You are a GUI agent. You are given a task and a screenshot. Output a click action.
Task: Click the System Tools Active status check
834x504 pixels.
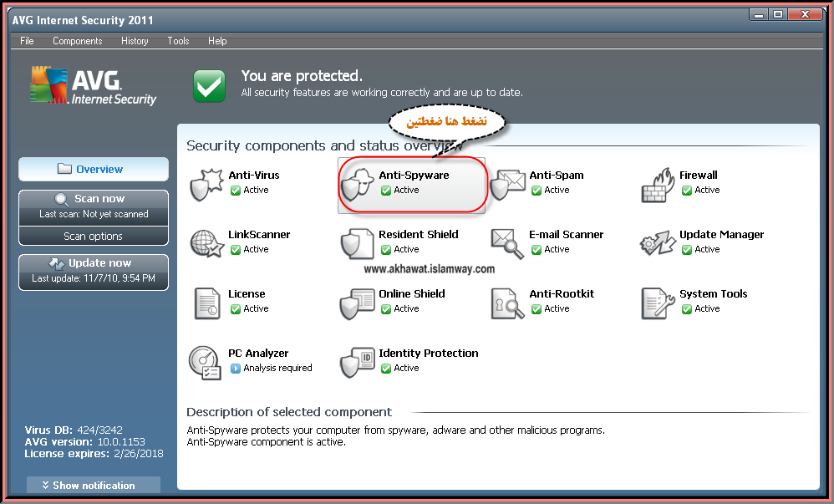click(687, 309)
